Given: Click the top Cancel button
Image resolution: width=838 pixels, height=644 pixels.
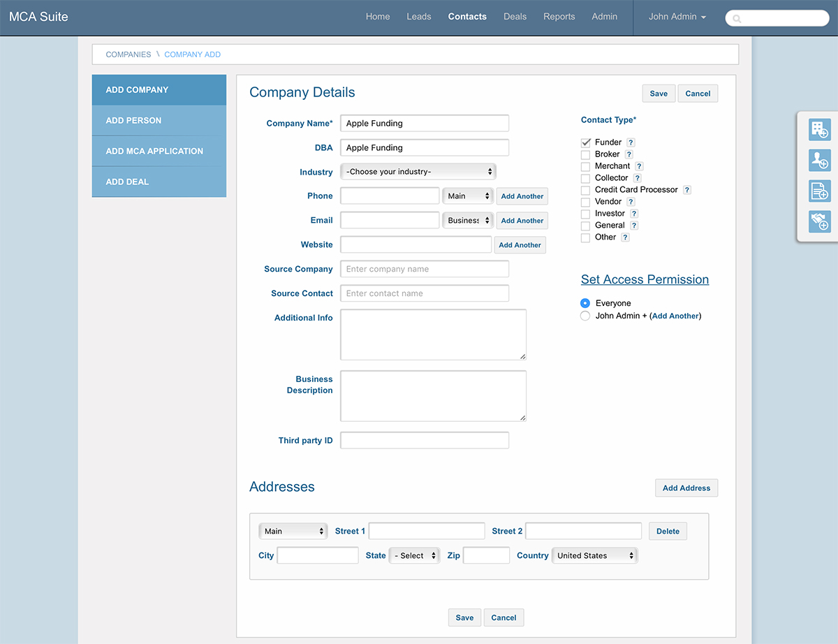Looking at the screenshot, I should 698,94.
